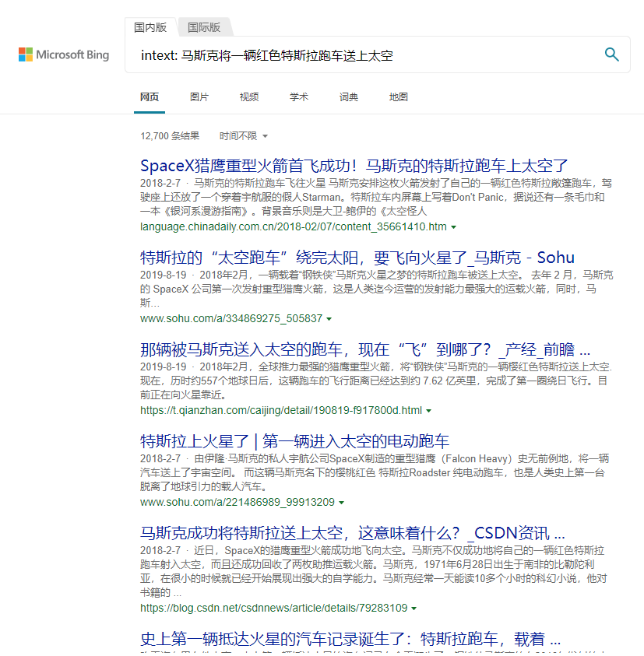
Task: Switch to the 国际版 tab
Action: pos(204,27)
